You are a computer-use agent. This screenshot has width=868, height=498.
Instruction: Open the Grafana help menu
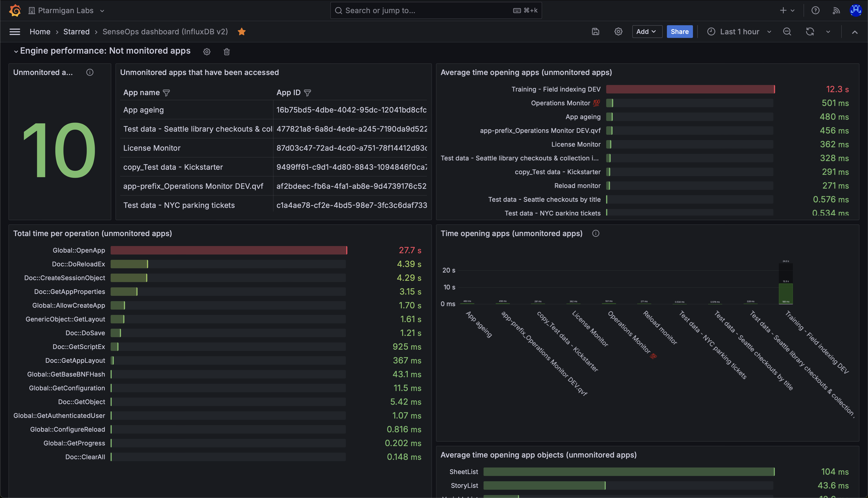point(815,10)
